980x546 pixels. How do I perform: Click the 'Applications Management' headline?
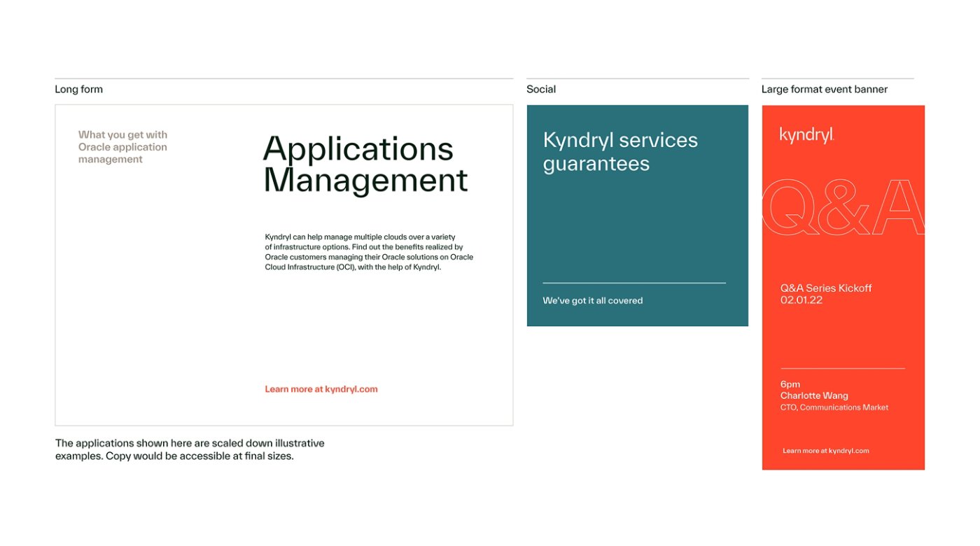pyautogui.click(x=364, y=164)
